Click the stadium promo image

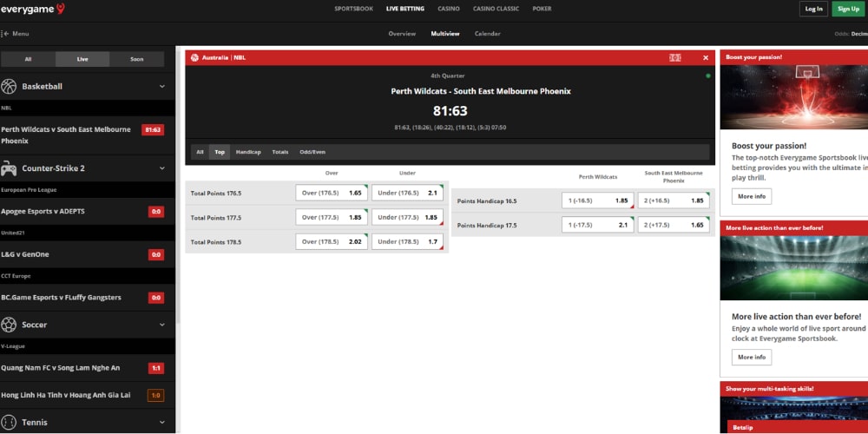[794, 268]
